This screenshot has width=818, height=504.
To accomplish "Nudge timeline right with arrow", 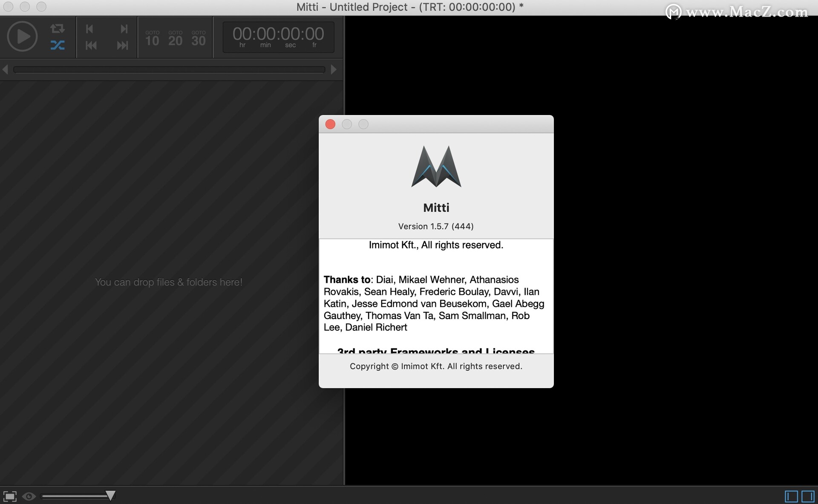I will click(x=334, y=69).
